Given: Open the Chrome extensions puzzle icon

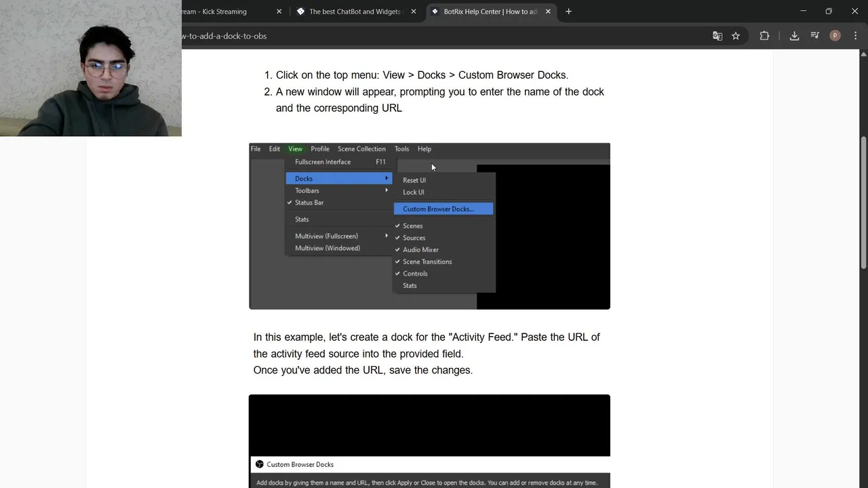Looking at the screenshot, I should coord(764,36).
